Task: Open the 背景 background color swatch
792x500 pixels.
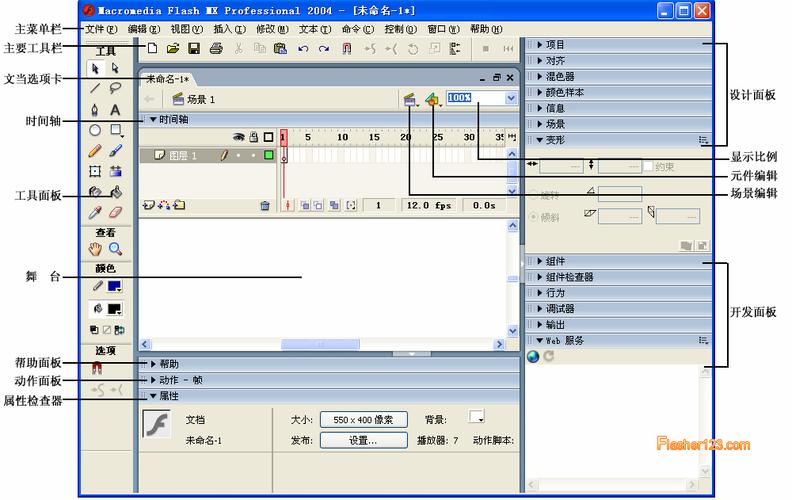Action: coord(477,417)
